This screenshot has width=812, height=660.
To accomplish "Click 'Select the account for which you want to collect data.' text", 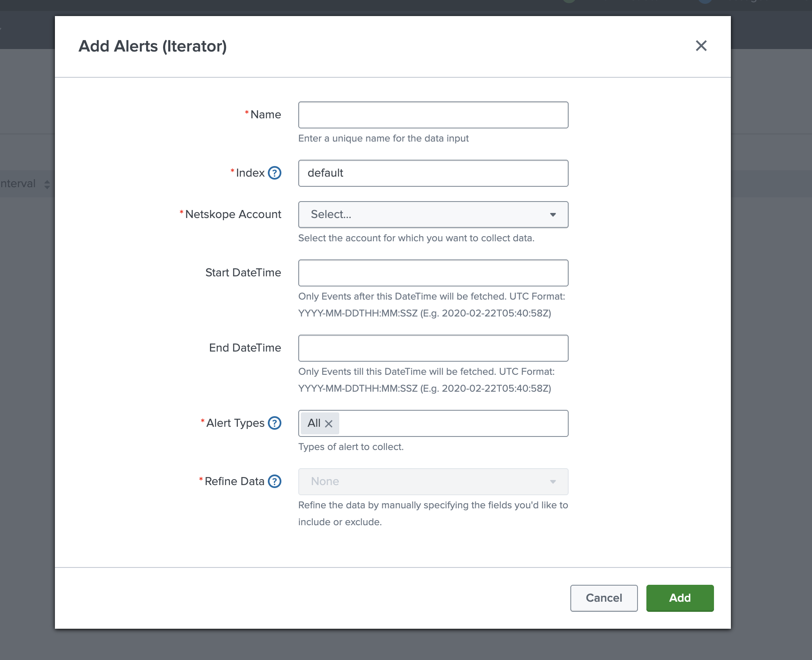I will click(416, 238).
